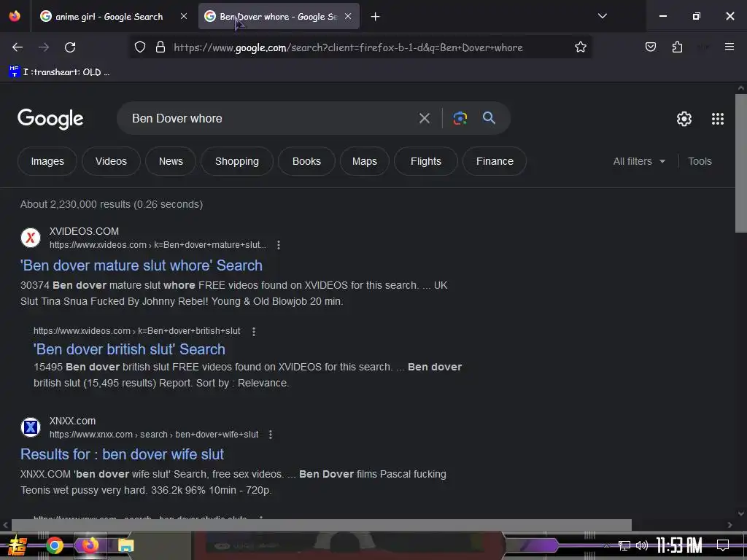Click the XNXX.com site name
The width and height of the screenshot is (747, 560).
72,421
